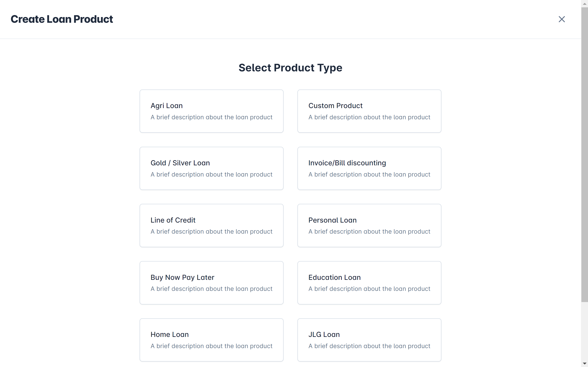The height and width of the screenshot is (367, 588).
Task: Click the JLG Loan description text
Action: [369, 346]
